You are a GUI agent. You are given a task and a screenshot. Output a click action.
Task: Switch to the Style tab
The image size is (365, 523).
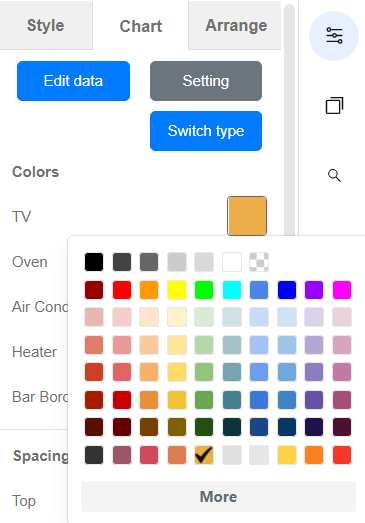45,25
